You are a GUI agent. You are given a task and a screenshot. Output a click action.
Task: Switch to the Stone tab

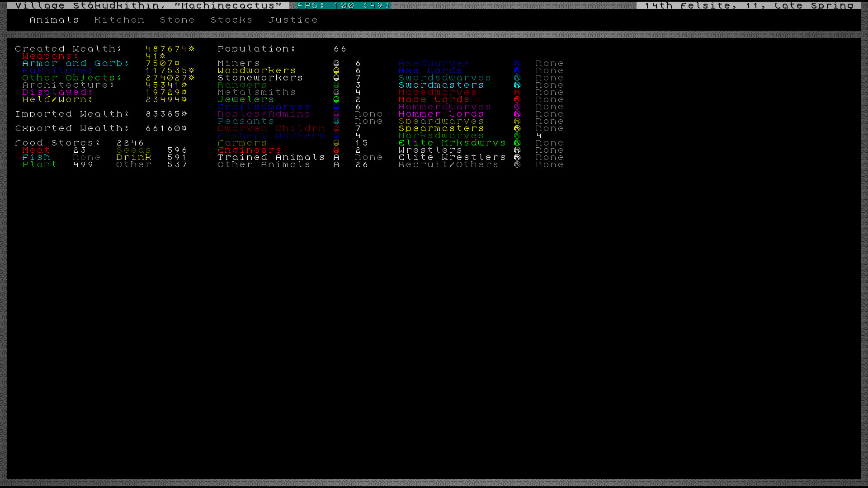coord(177,20)
